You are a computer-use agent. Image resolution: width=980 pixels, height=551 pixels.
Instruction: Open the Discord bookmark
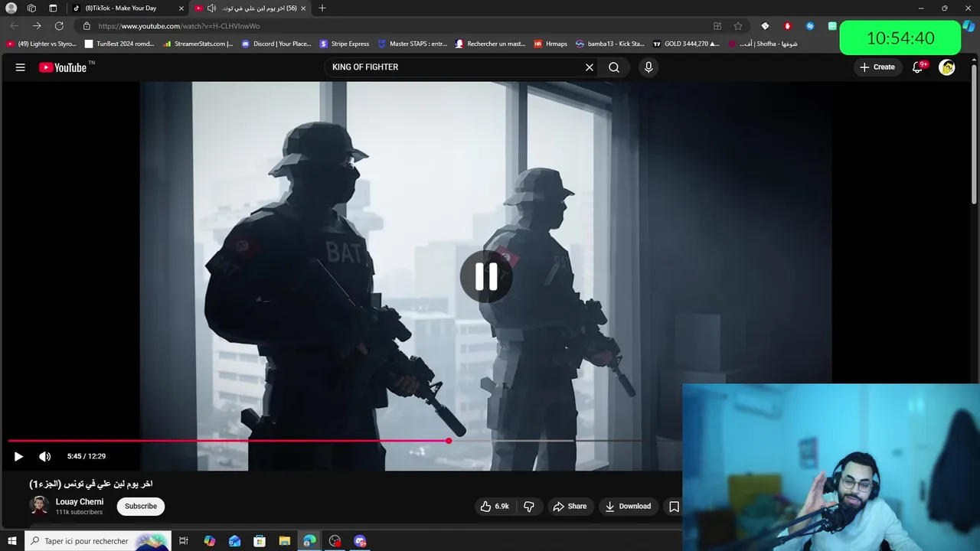pyautogui.click(x=276, y=44)
